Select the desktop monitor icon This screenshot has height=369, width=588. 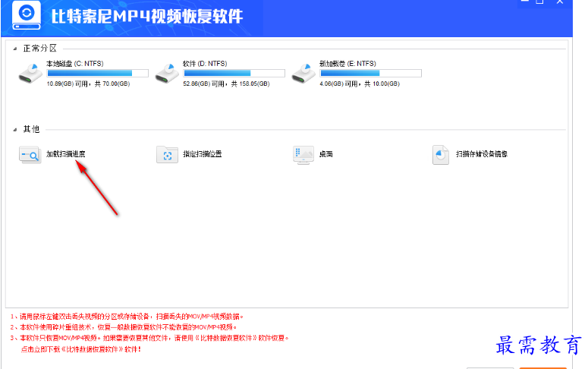click(x=303, y=155)
